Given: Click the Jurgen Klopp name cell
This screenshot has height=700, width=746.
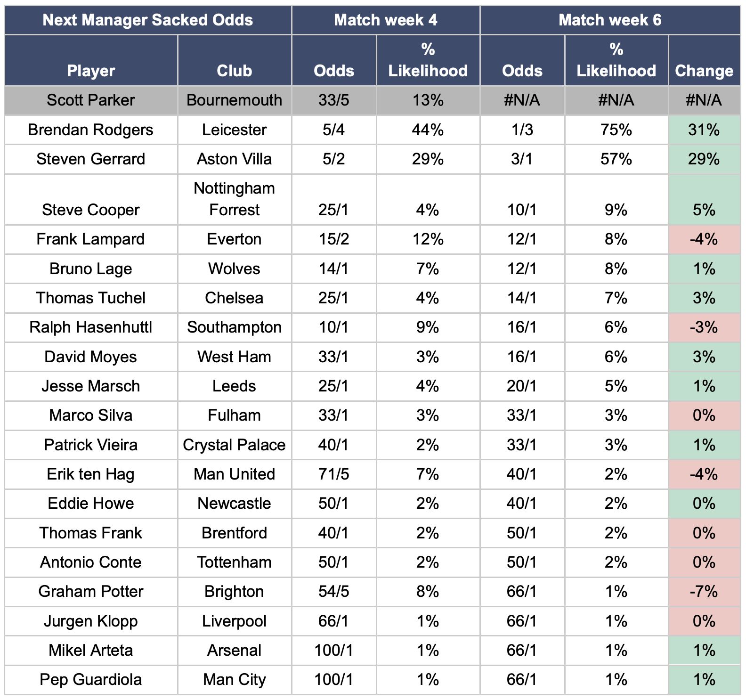Looking at the screenshot, I should coord(91,621).
